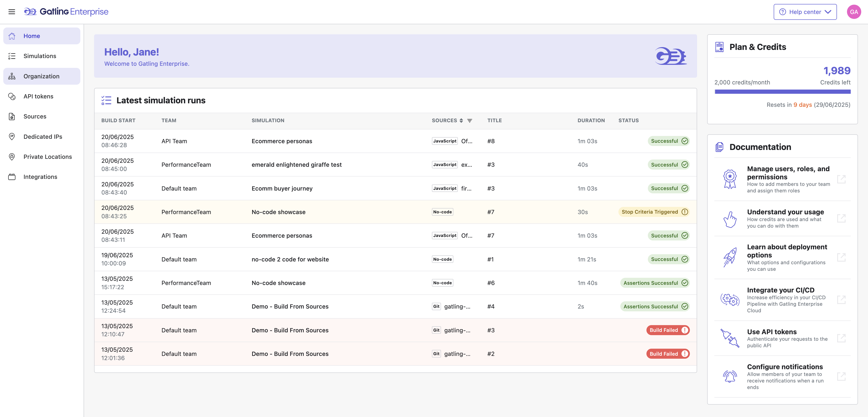The width and height of the screenshot is (868, 417).
Task: Open external link for Understand your usage
Action: 841,219
